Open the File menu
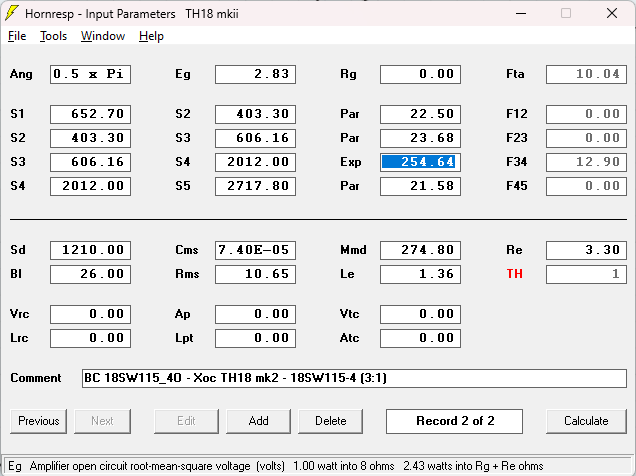 [x=17, y=36]
